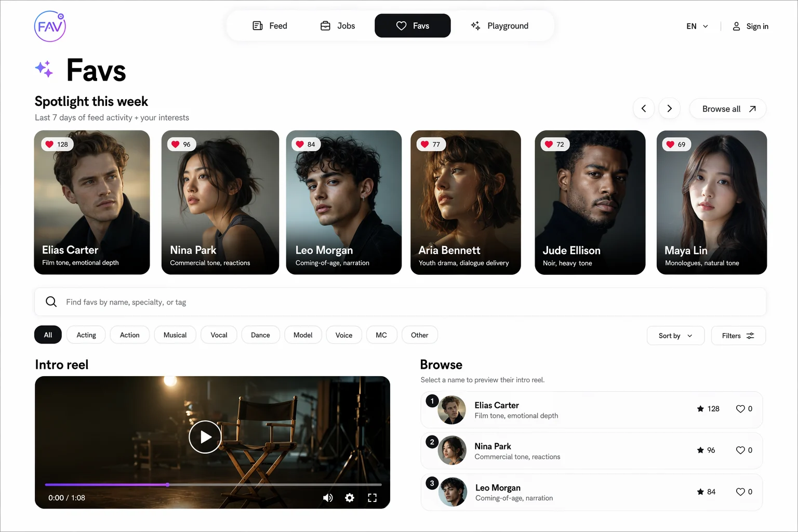Image resolution: width=798 pixels, height=532 pixels.
Task: Enter fullscreen video mode
Action: pos(372,498)
